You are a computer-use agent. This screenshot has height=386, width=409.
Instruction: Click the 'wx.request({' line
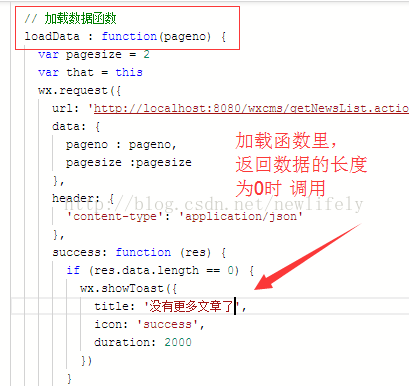[80, 91]
